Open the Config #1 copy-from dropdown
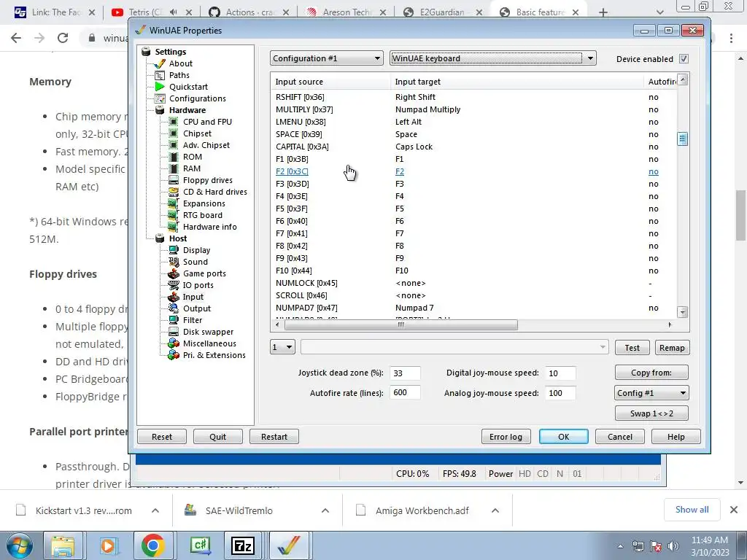The width and height of the screenshot is (747, 560). click(651, 393)
